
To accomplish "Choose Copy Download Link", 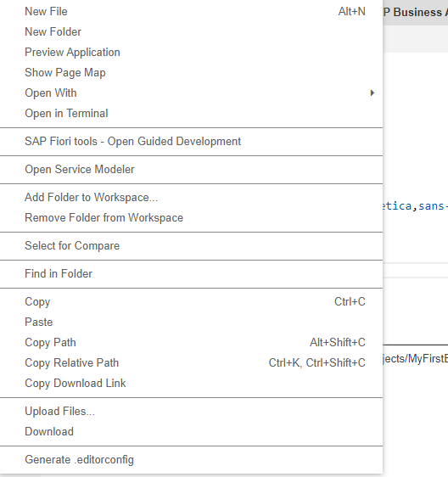I will pyautogui.click(x=191, y=384).
